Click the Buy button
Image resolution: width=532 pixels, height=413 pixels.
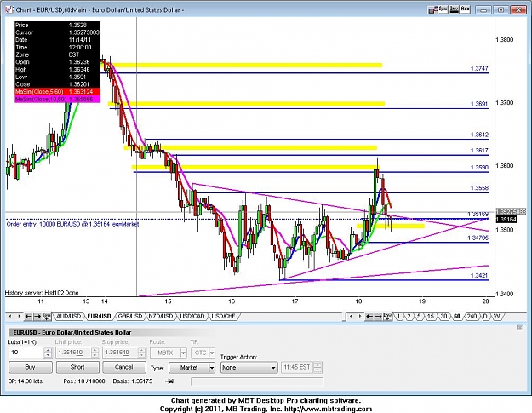point(30,367)
